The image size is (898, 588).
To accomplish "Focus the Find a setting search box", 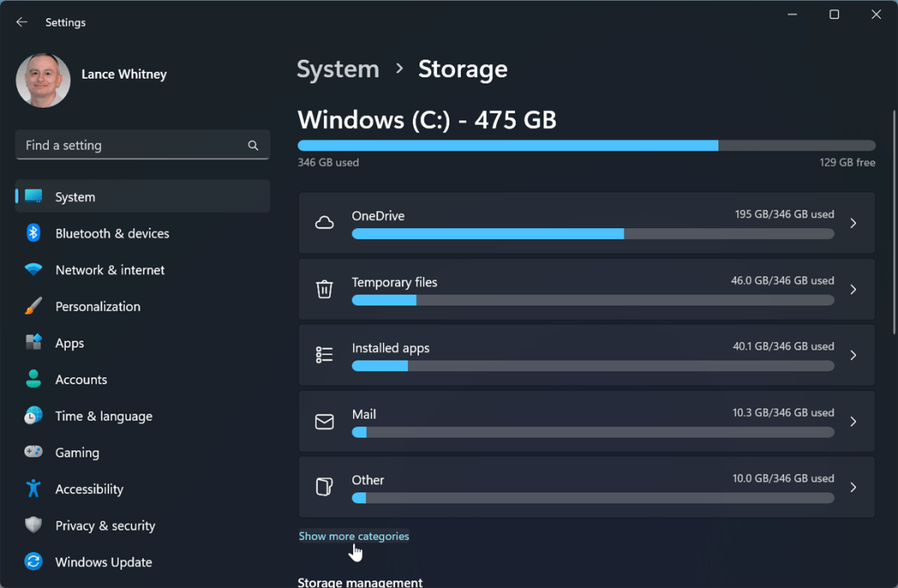I will (143, 145).
